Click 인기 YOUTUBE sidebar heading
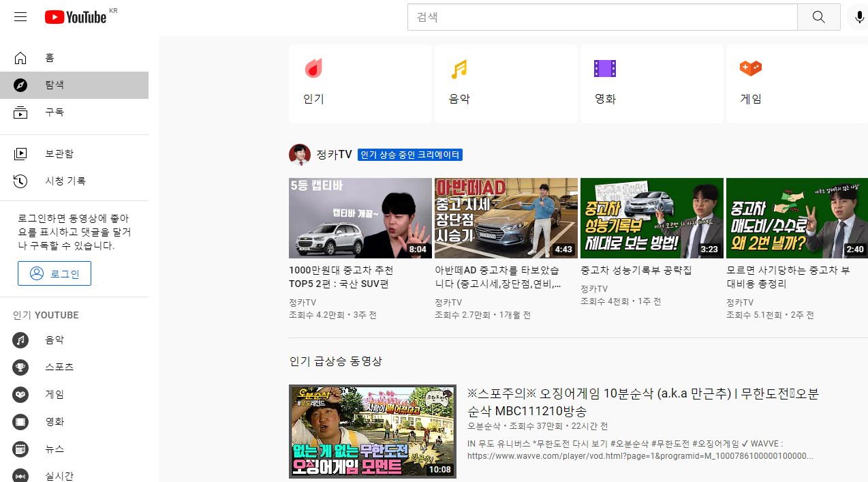The width and height of the screenshot is (868, 482). pos(46,315)
